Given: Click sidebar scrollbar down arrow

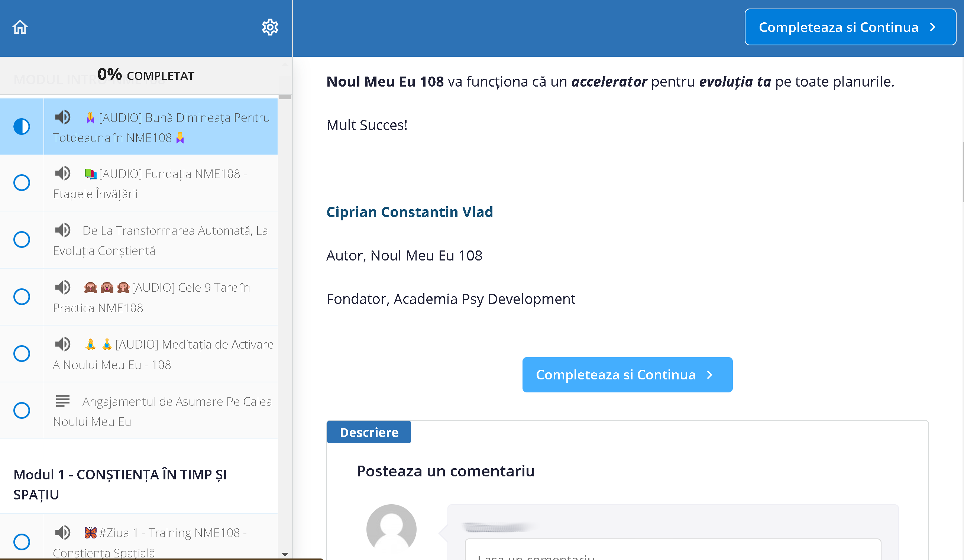Looking at the screenshot, I should point(285,554).
